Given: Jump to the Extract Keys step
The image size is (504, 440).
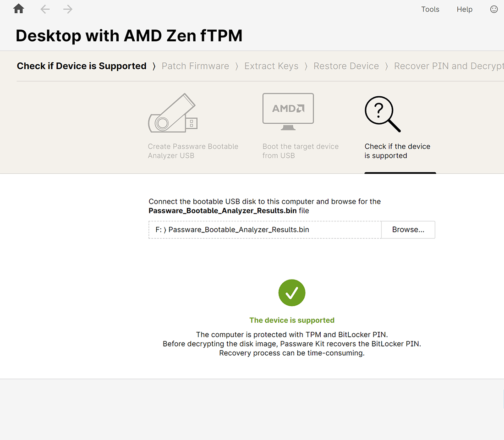Looking at the screenshot, I should 271,66.
